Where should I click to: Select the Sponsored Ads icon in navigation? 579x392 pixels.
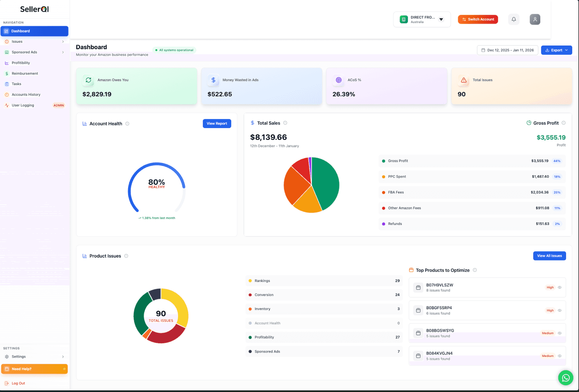click(x=7, y=52)
